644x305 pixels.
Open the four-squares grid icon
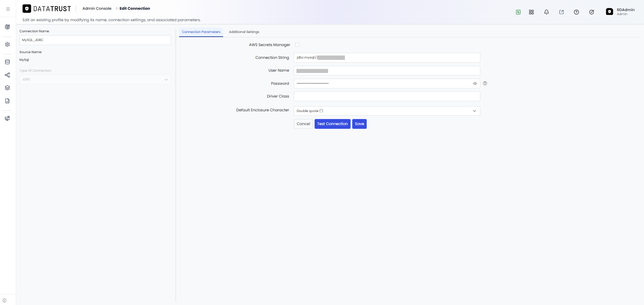pos(531,12)
